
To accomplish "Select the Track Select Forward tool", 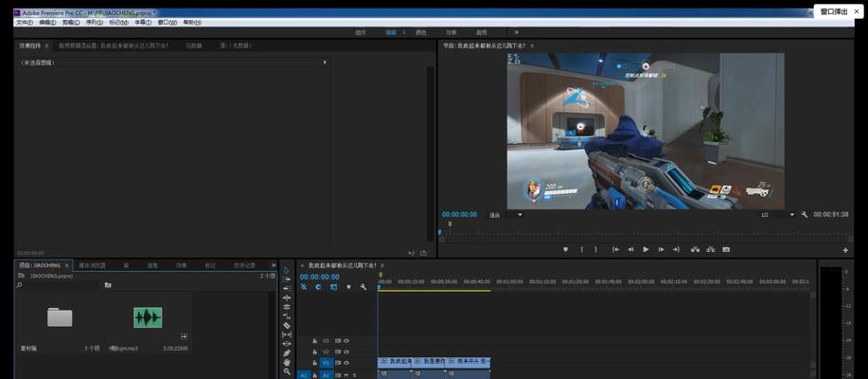I will pos(286,280).
